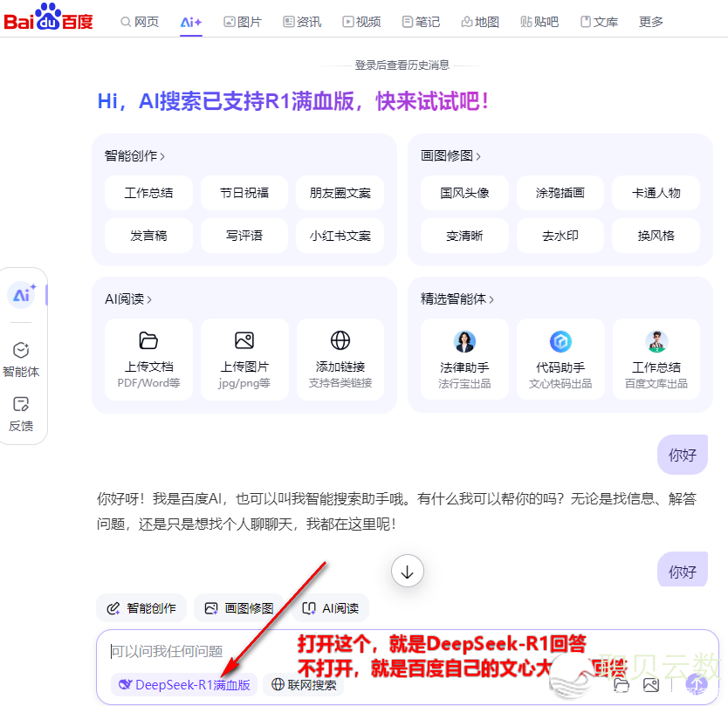
Task: Click the folder upload icon in input box
Action: 622,685
